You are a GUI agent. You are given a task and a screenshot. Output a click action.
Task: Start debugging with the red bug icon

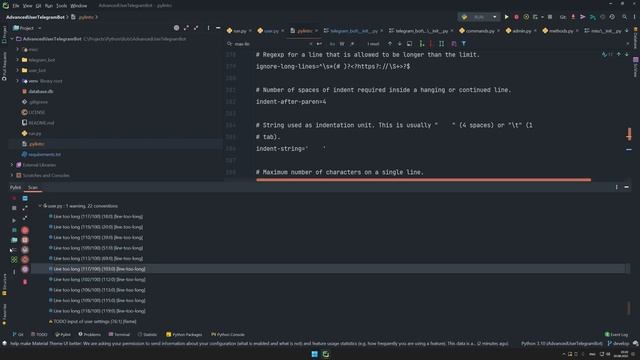click(x=516, y=17)
